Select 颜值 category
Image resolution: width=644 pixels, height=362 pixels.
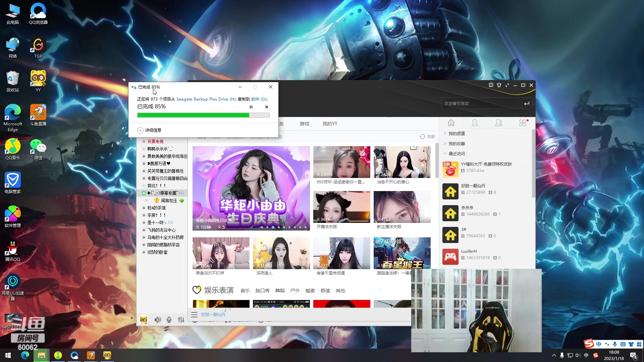pos(325,291)
